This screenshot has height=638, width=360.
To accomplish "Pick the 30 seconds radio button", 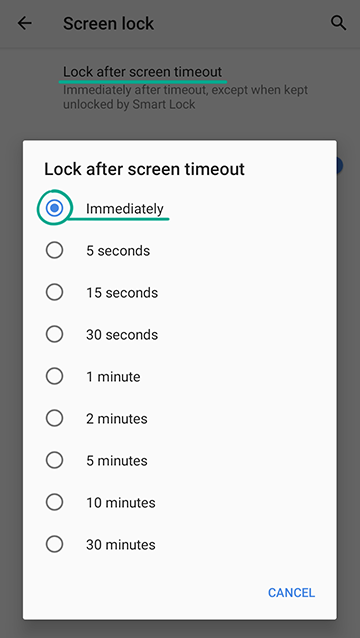I will point(54,334).
